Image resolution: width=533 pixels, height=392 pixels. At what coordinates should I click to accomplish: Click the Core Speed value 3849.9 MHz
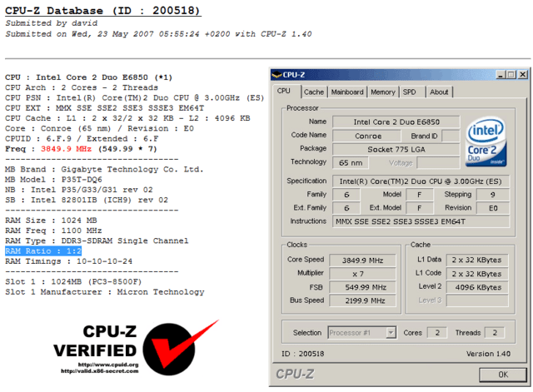tap(362, 261)
